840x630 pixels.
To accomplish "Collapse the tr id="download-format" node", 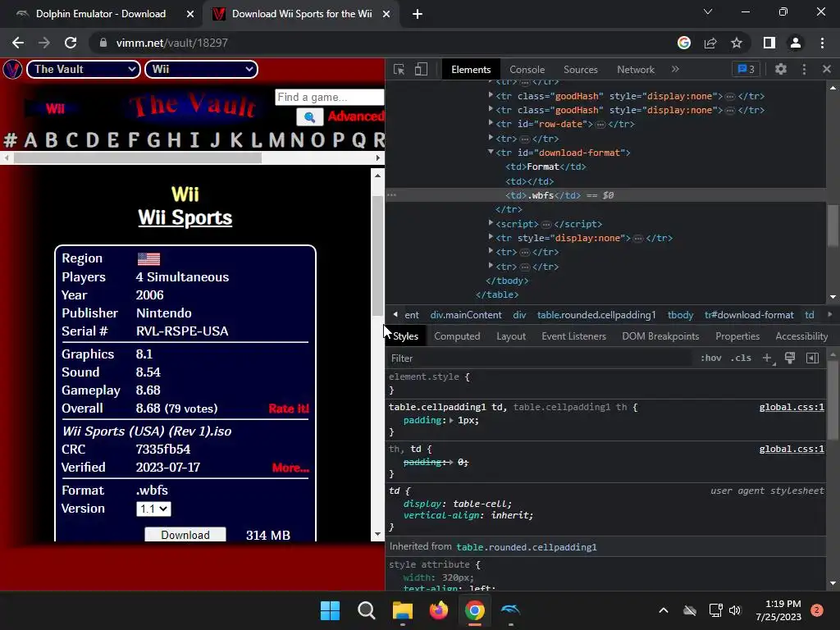I will click(491, 152).
